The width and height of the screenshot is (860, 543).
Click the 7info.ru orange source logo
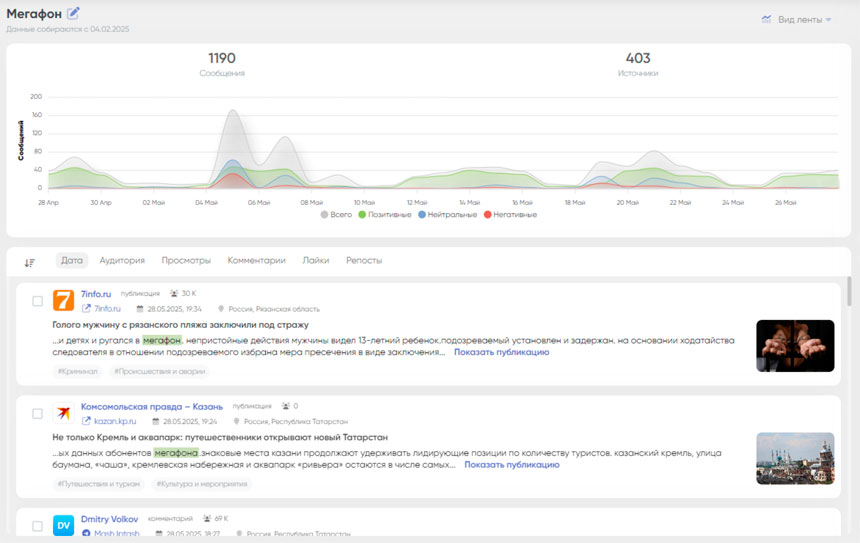(x=63, y=300)
